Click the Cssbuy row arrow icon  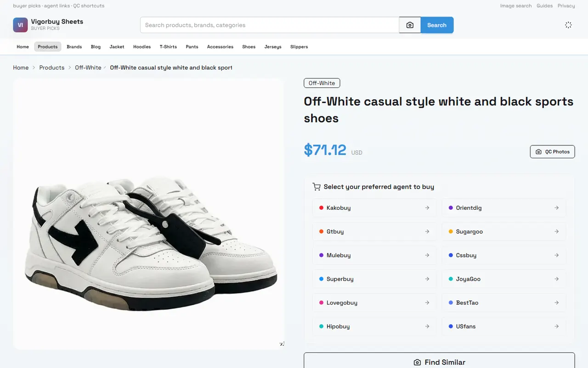557,255
